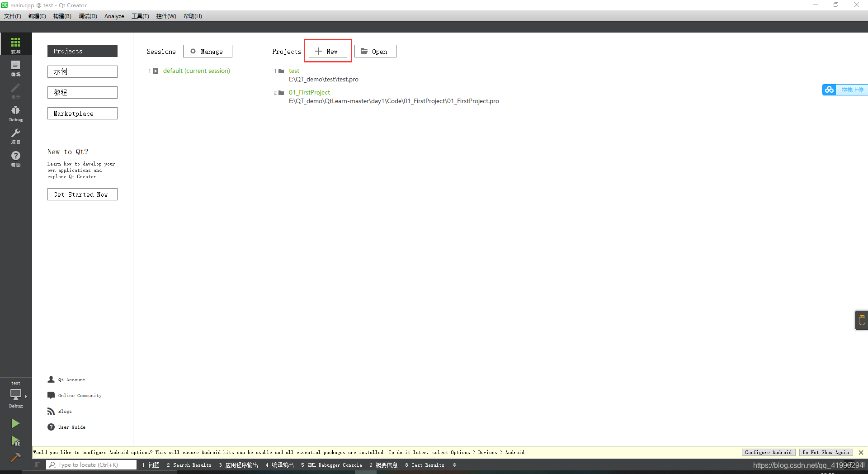Open the 1 问题 issues pane

[151, 465]
